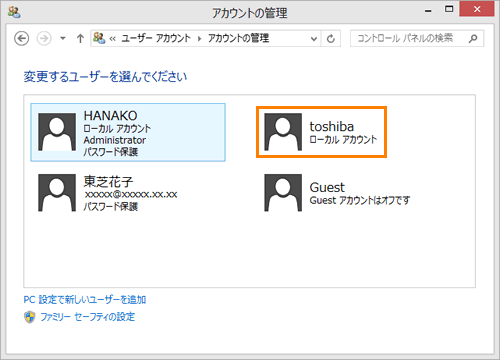Image resolution: width=500 pixels, height=360 pixels.
Task: Click the user accounts icon in address bar
Action: click(x=99, y=38)
